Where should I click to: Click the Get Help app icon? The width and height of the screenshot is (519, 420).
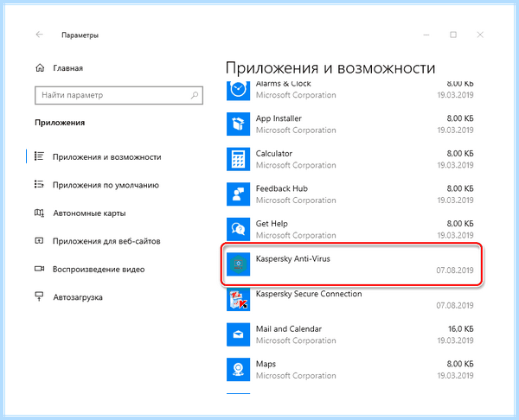tap(238, 229)
